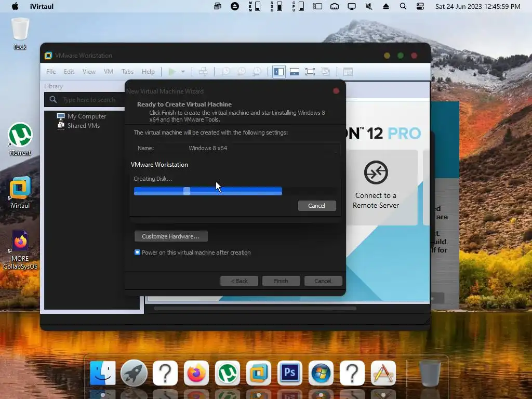The width and height of the screenshot is (532, 399).
Task: Click the Revert to Snapshot toolbar icon
Action: coord(241,72)
